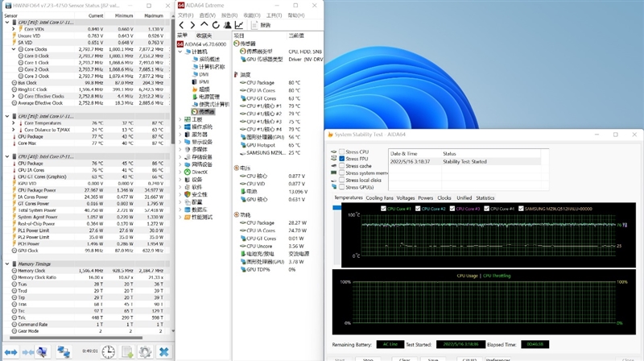This screenshot has height=361, width=644.
Task: Switch to Clocks tab in stability test
Action: coord(444,197)
